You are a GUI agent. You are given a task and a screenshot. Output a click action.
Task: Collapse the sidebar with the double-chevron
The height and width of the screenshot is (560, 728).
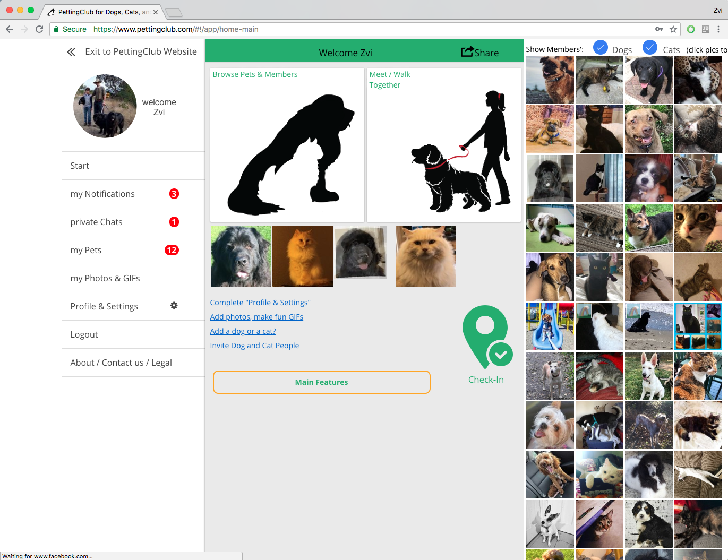point(71,51)
